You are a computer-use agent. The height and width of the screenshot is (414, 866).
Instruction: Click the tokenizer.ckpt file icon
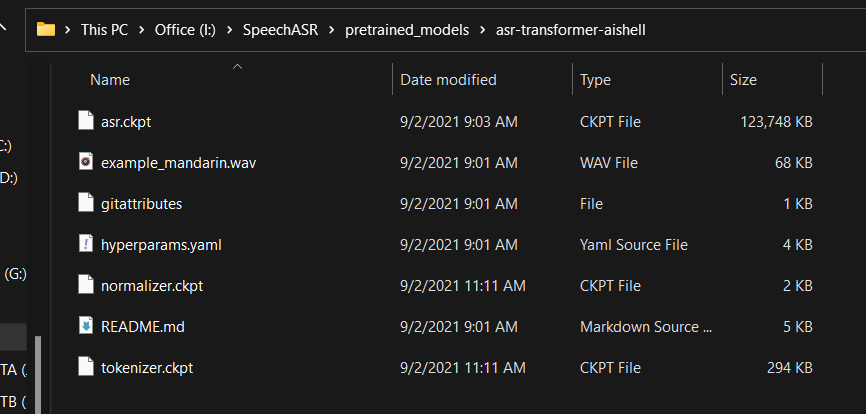(x=86, y=367)
